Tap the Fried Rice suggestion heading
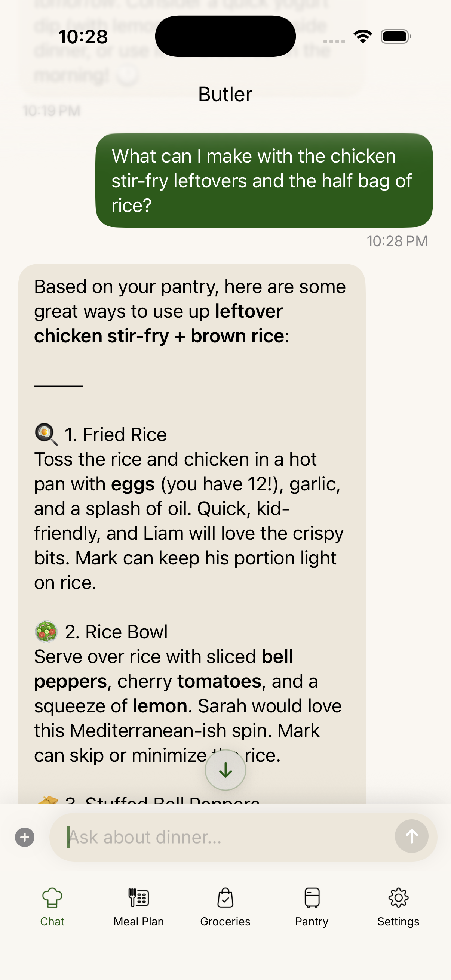 coord(115,434)
